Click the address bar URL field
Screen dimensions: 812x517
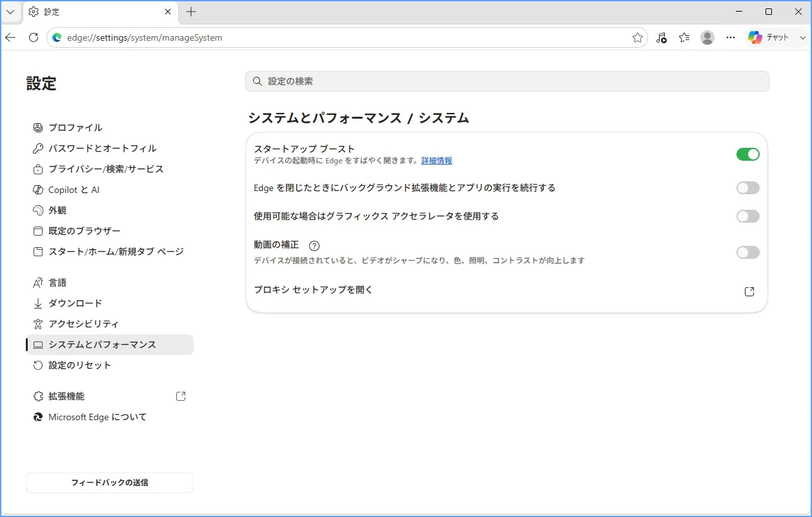click(347, 37)
